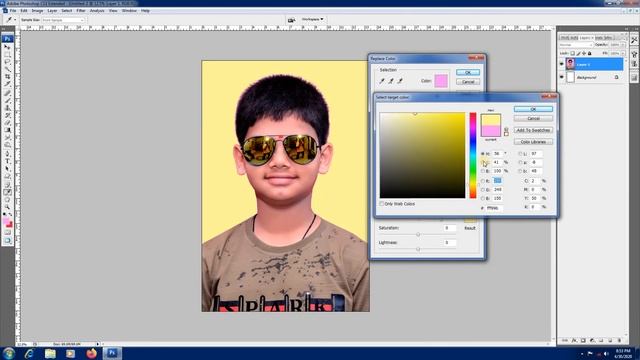640x360 pixels.
Task: Click create new layer icon
Action: pyautogui.click(x=610, y=340)
